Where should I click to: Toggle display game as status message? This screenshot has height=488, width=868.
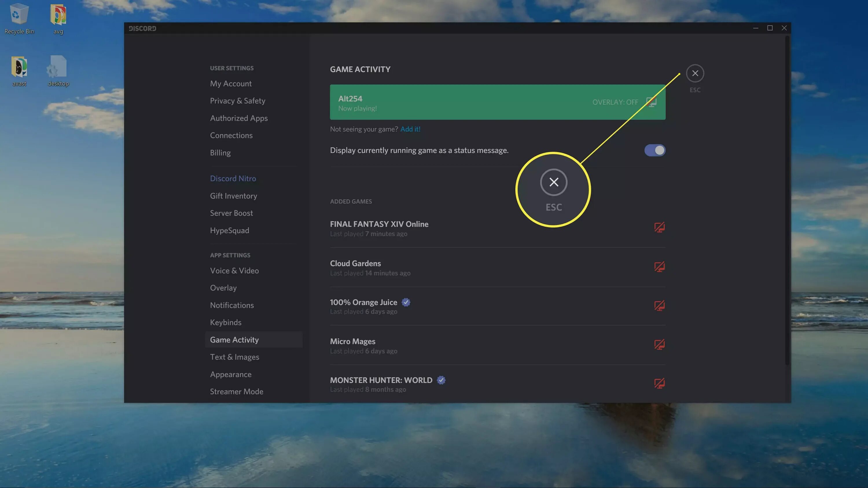point(654,150)
